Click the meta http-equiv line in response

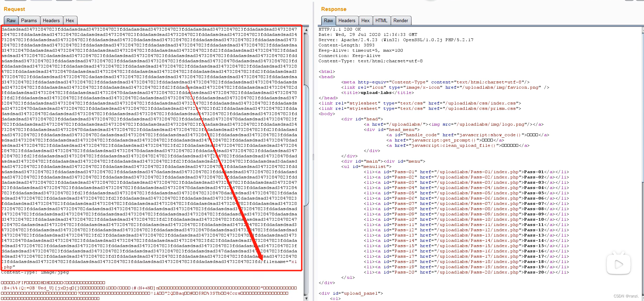[435, 82]
